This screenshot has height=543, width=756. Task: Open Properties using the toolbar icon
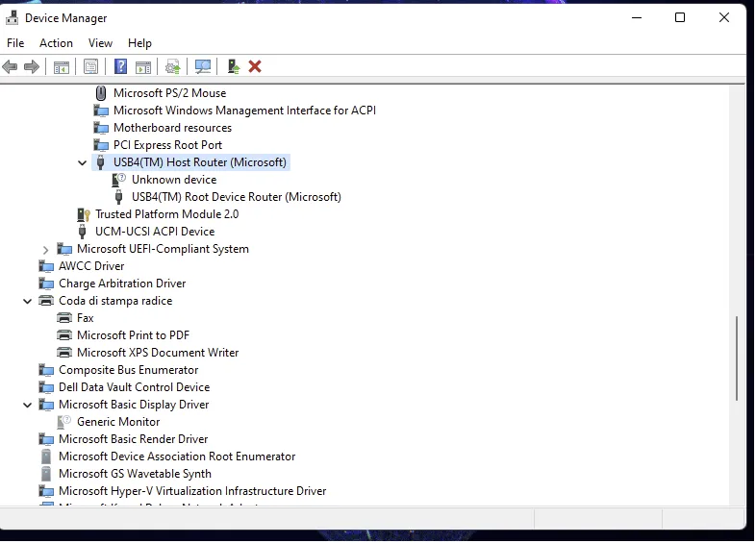[90, 66]
